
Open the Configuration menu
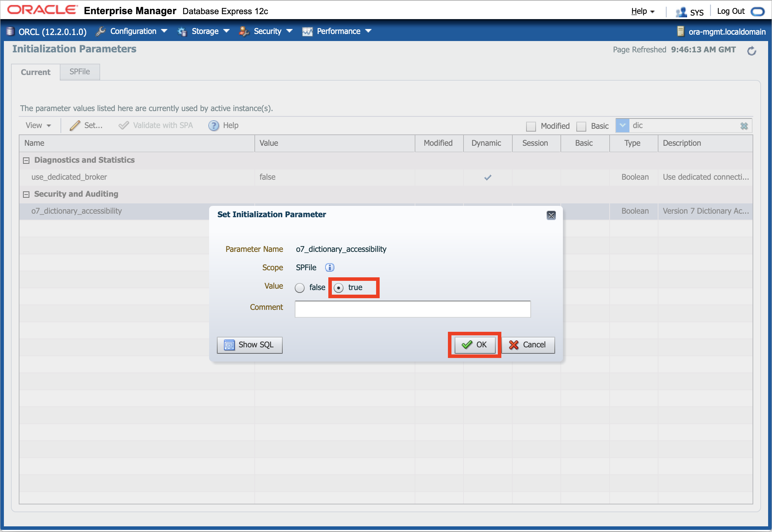click(x=139, y=31)
